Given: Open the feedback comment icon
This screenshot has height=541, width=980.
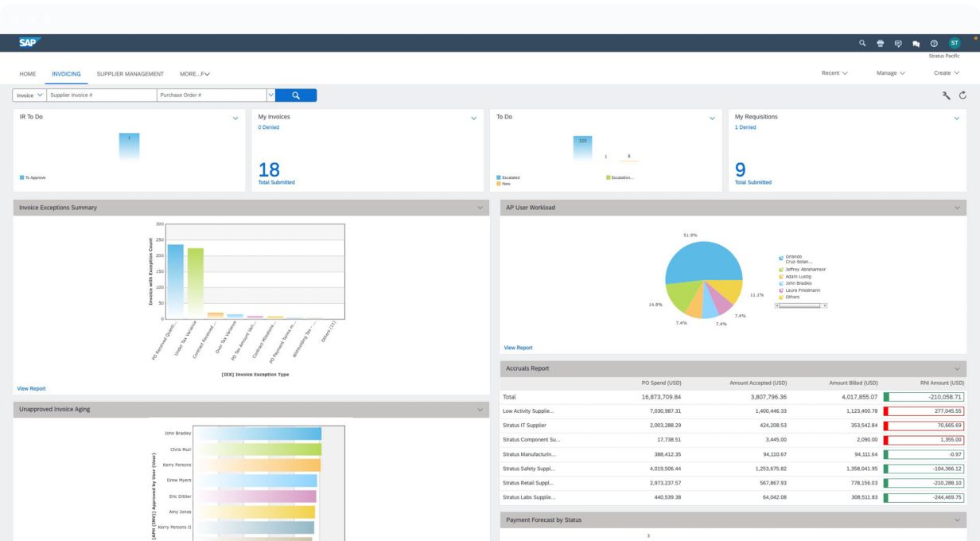Looking at the screenshot, I should click(898, 43).
